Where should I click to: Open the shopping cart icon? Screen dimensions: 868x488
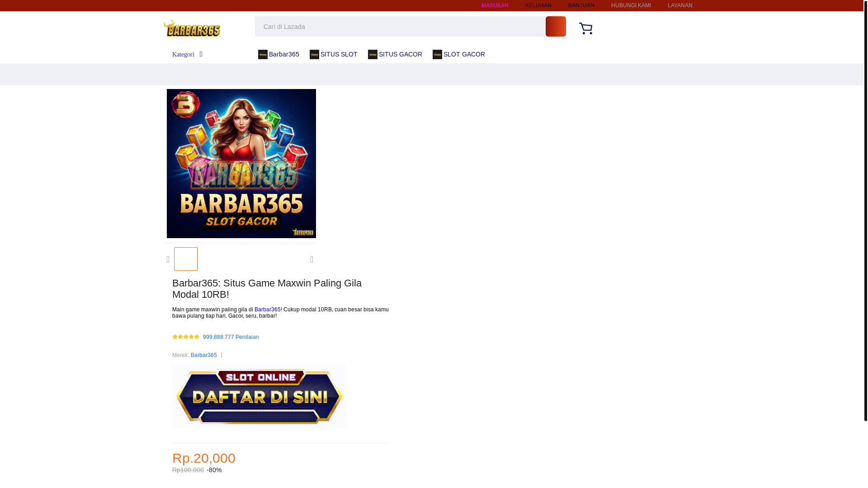[x=585, y=28]
